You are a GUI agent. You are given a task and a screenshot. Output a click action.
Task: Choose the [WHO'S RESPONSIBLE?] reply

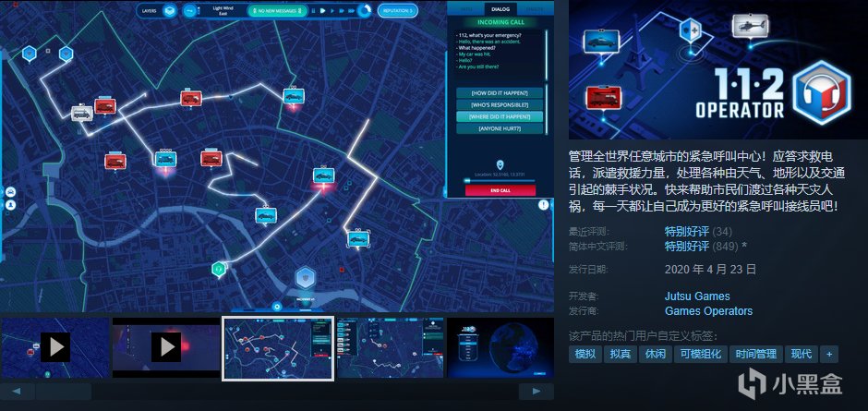[500, 104]
